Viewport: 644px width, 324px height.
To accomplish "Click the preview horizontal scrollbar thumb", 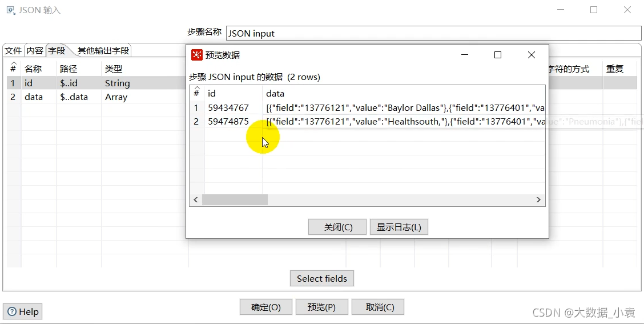I will click(235, 200).
